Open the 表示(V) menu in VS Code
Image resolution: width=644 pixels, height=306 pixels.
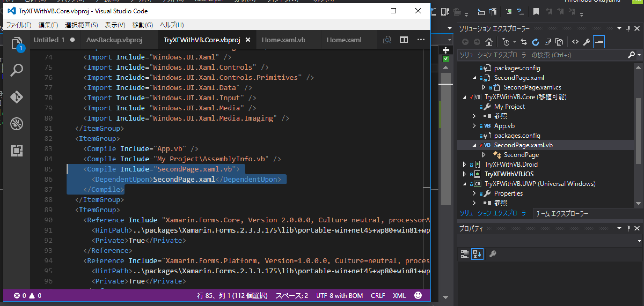point(115,25)
